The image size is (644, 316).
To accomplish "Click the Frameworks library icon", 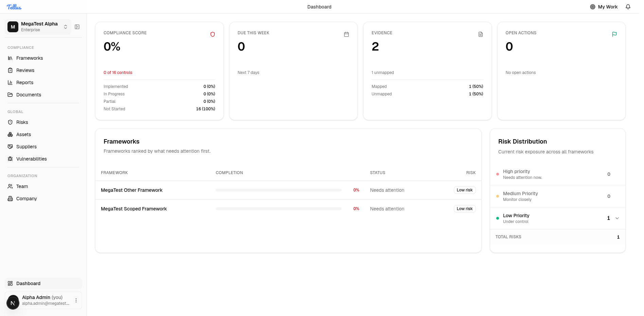I will [x=10, y=58].
